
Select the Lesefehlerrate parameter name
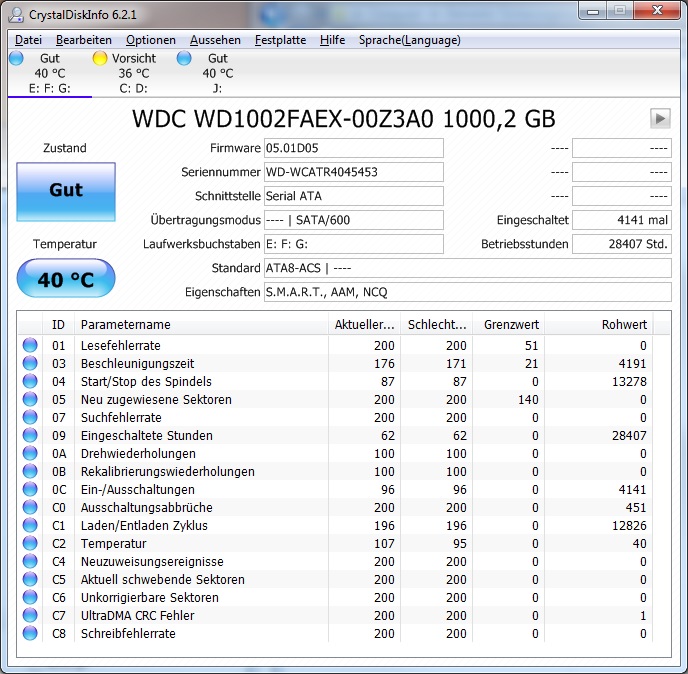coord(121,346)
